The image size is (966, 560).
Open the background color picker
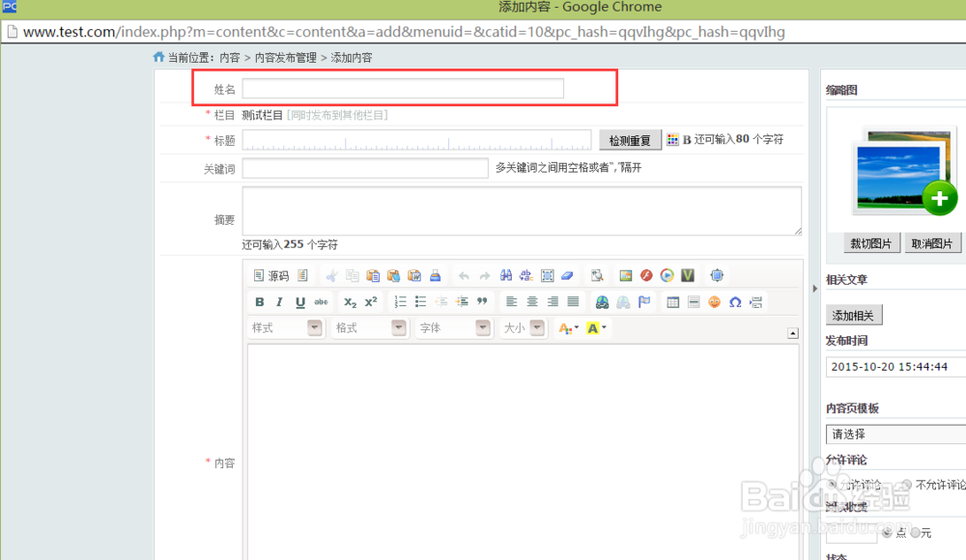(596, 328)
